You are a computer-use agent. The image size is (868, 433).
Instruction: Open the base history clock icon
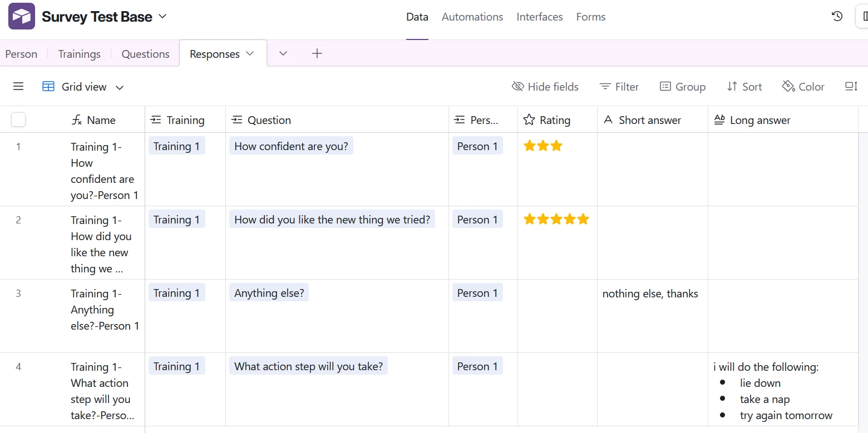[x=837, y=17]
